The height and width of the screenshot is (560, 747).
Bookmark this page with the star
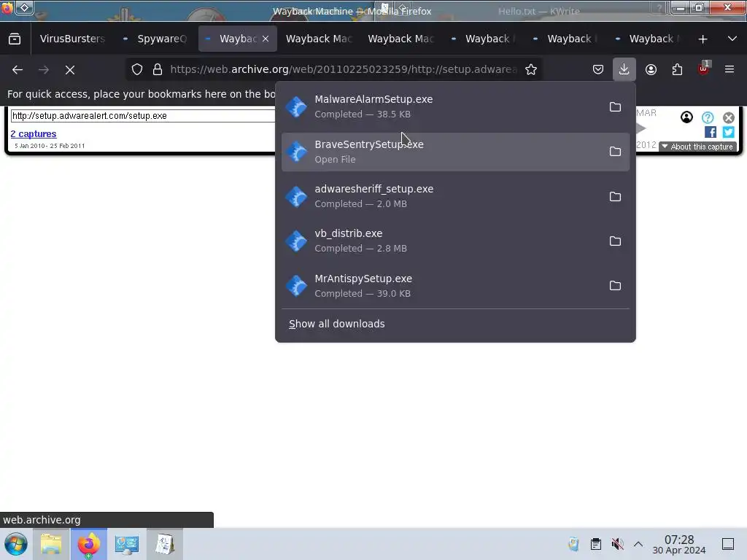point(531,69)
